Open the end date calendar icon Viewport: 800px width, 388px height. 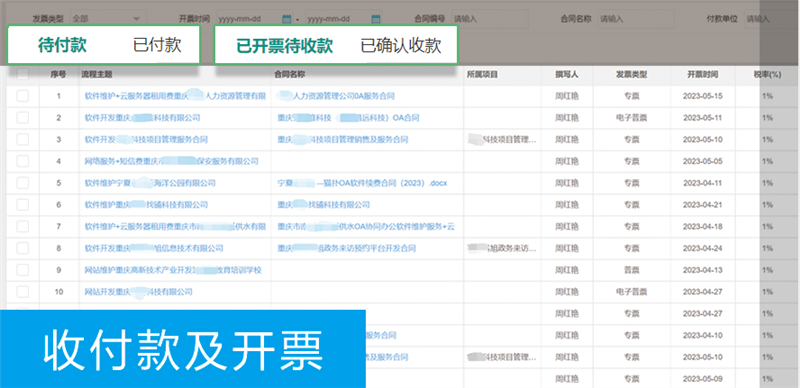(x=376, y=19)
